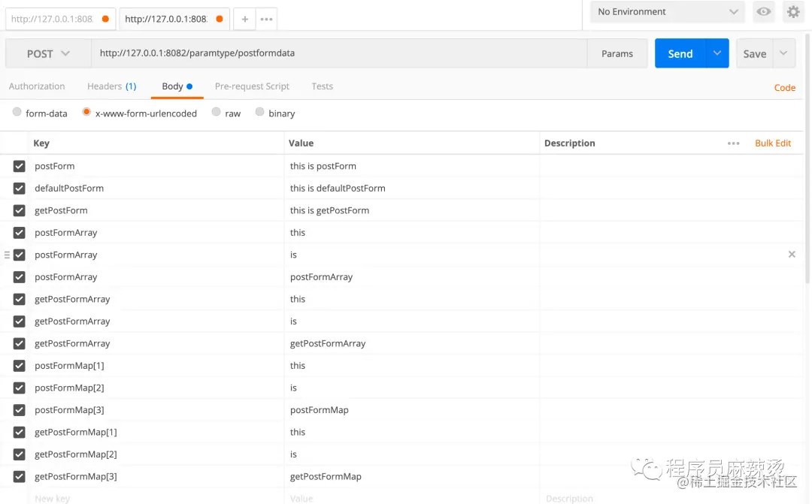
Task: Click the Bulk Edit link
Action: [773, 143]
